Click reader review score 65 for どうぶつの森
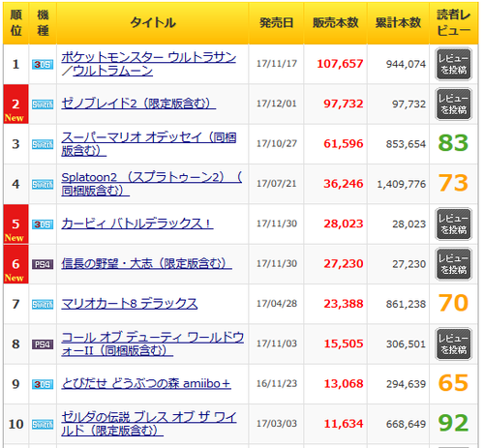This screenshot has height=448, width=484. click(x=453, y=383)
